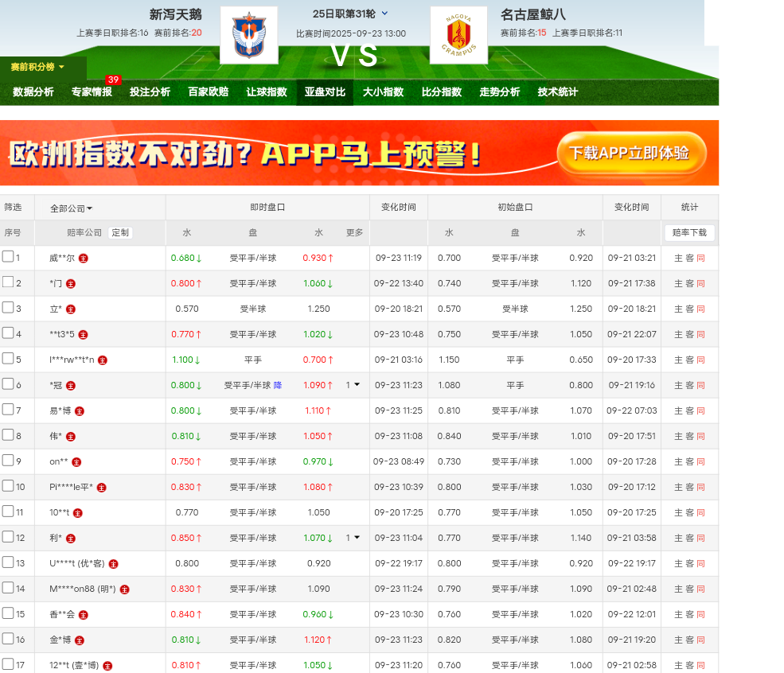Check the box for row 6 *冠

pyautogui.click(x=8, y=384)
